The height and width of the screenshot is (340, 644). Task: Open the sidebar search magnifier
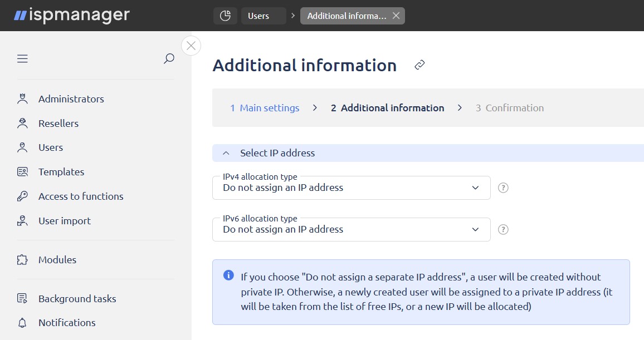169,58
